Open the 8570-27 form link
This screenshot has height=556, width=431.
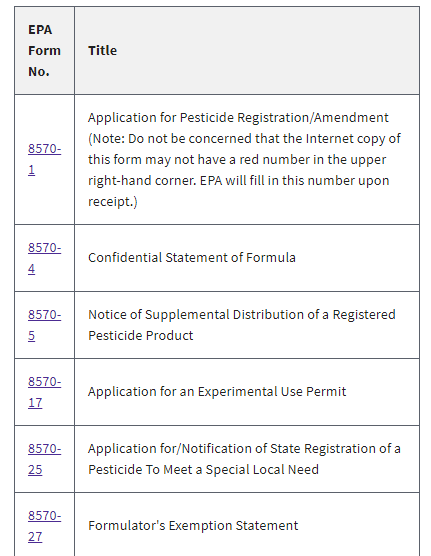(44, 526)
